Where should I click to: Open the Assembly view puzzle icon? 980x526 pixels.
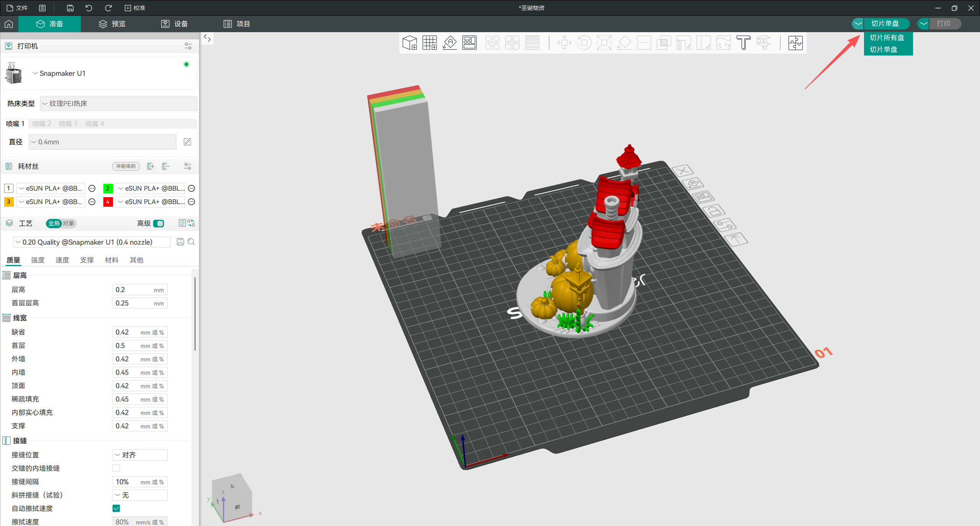[x=795, y=43]
